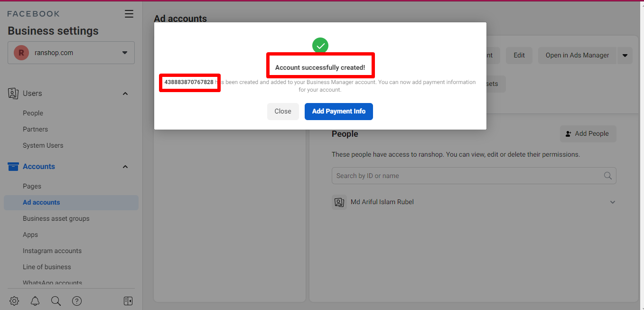Open People under Users
This screenshot has width=644, height=310.
(x=33, y=113)
